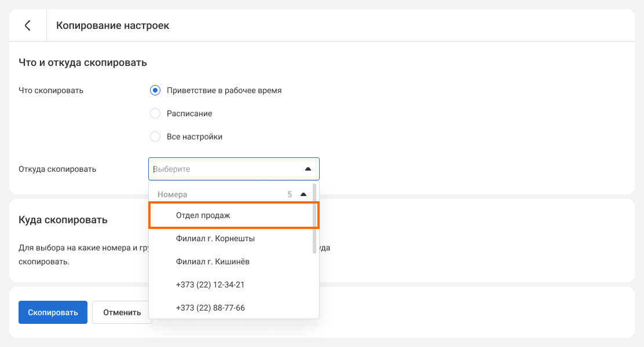Choose the 'Все настройки' radio option
The height and width of the screenshot is (347, 644).
tap(155, 137)
